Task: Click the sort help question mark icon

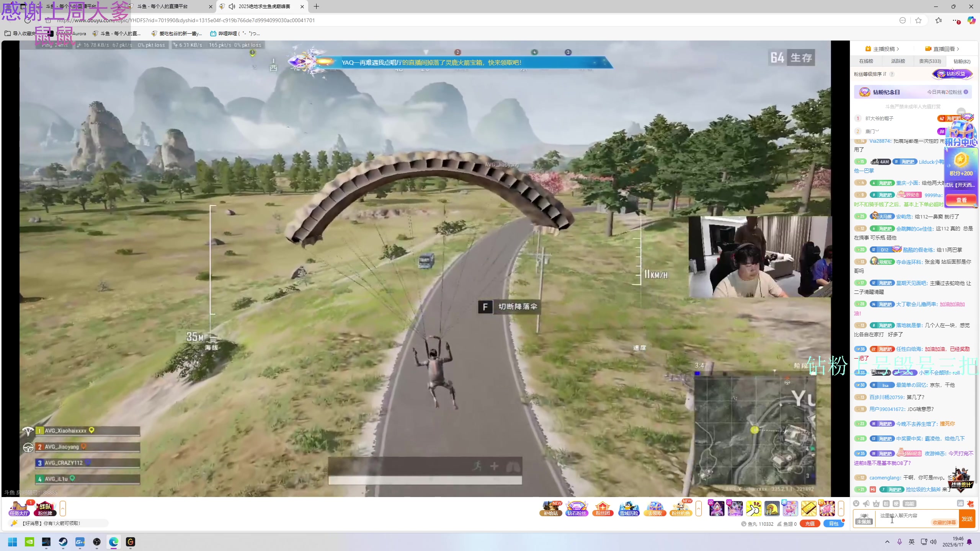Action: click(x=892, y=74)
